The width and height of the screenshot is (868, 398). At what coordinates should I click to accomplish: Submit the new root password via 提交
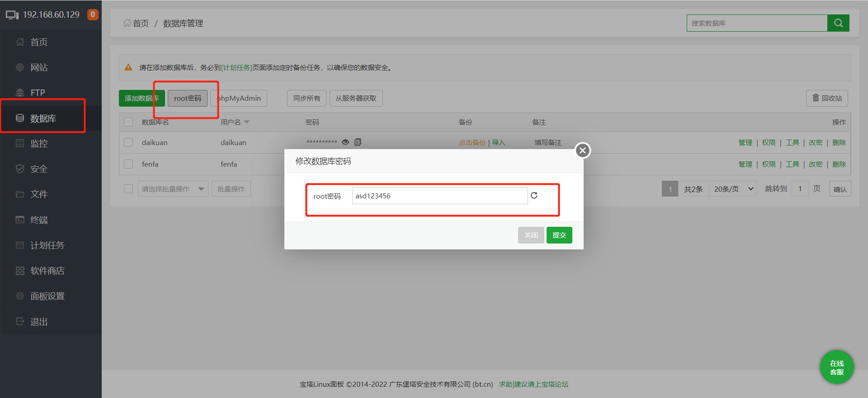tap(559, 235)
